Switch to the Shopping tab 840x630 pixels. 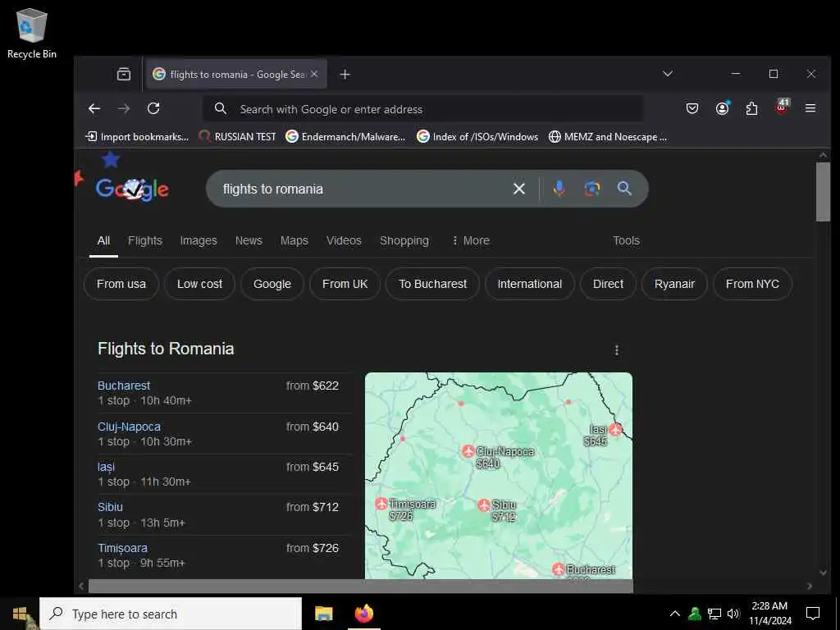coord(404,240)
